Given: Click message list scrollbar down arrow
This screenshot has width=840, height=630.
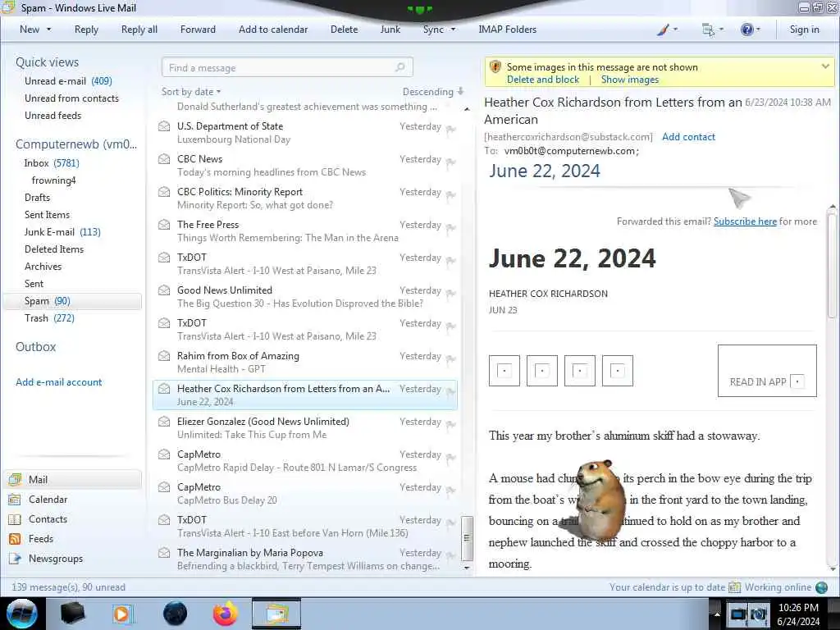Looking at the screenshot, I should pyautogui.click(x=467, y=568).
